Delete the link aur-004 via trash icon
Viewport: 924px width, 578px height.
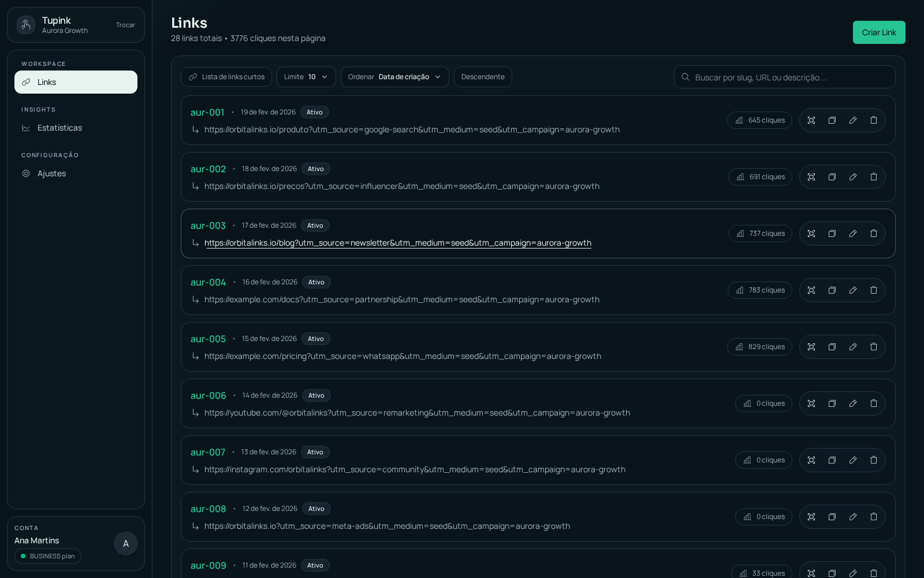pyautogui.click(x=874, y=290)
